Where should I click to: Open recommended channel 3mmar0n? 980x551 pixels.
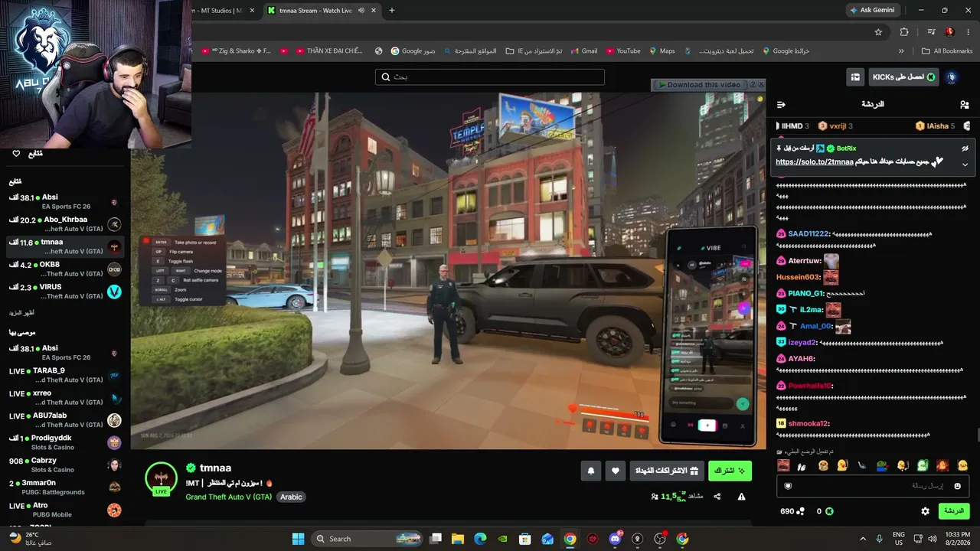pyautogui.click(x=65, y=487)
